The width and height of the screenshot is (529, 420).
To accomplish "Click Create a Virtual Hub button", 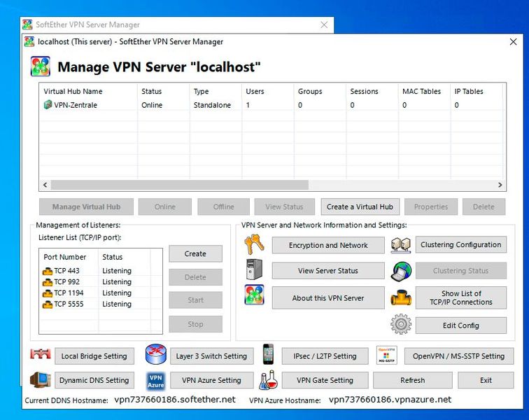I will 360,206.
